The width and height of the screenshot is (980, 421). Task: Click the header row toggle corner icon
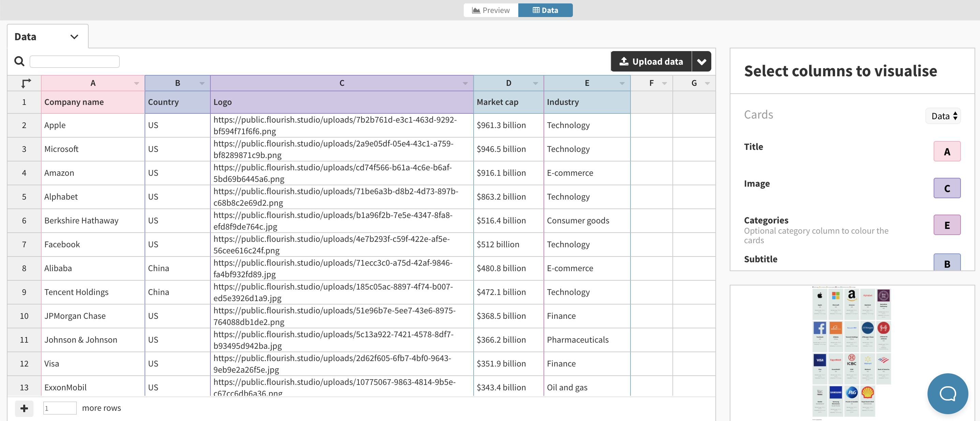click(x=25, y=83)
